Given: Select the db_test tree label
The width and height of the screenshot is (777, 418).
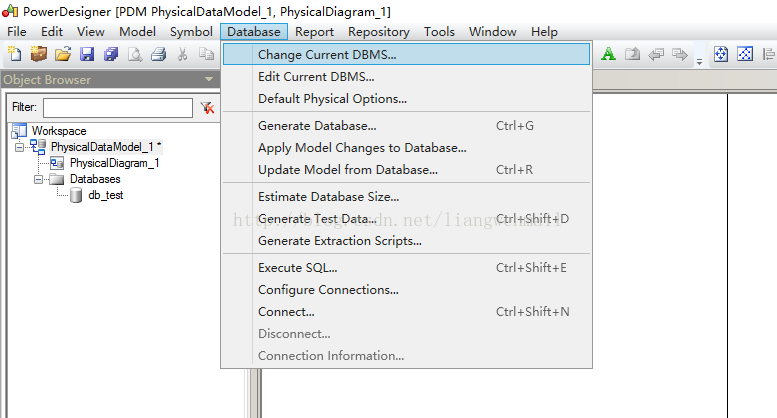Looking at the screenshot, I should pos(106,195).
